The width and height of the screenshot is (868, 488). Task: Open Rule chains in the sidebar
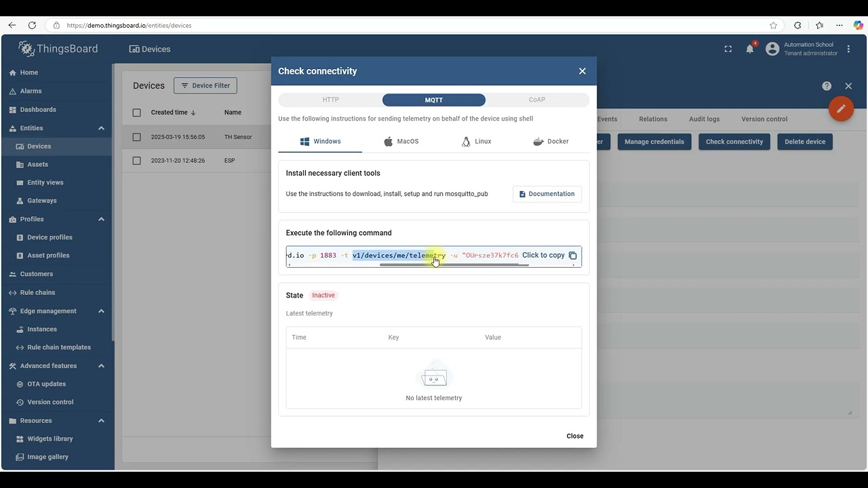click(x=57, y=293)
